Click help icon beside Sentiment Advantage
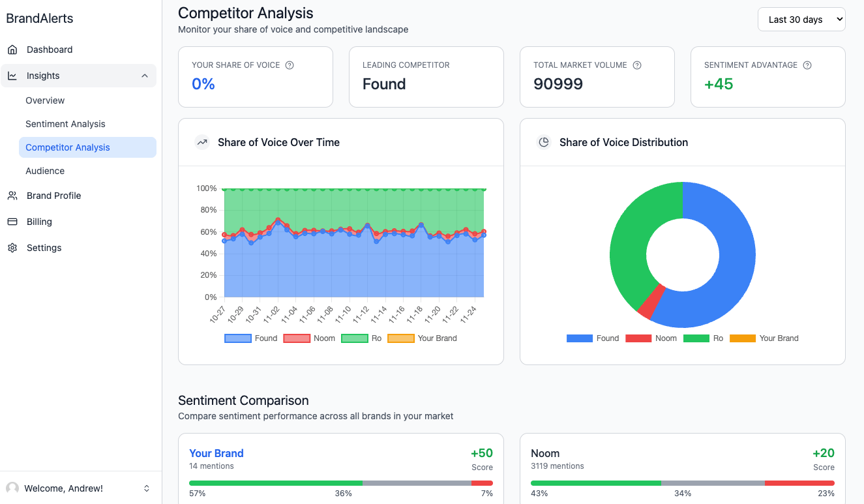This screenshot has height=504, width=864. point(807,65)
